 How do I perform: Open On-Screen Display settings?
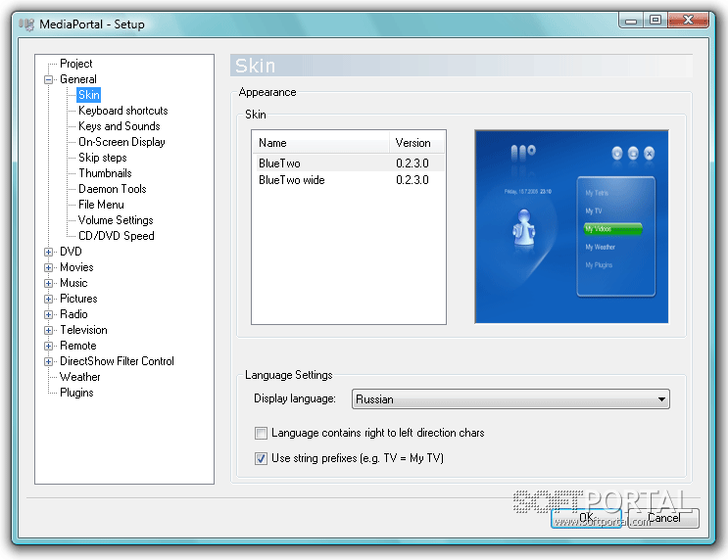(121, 142)
